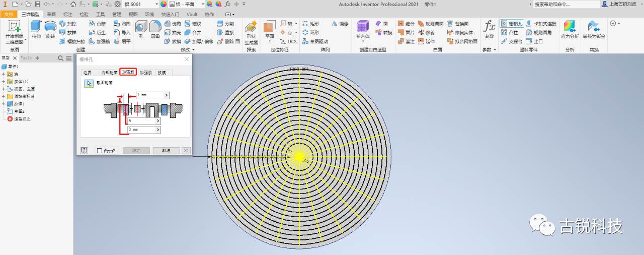Activate the 截面轮廓 profile selector button
644x255 pixels.
[x=89, y=84]
